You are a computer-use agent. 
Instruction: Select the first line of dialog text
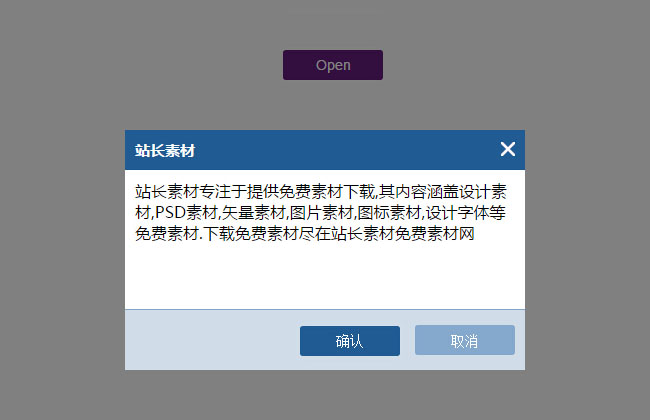321,192
